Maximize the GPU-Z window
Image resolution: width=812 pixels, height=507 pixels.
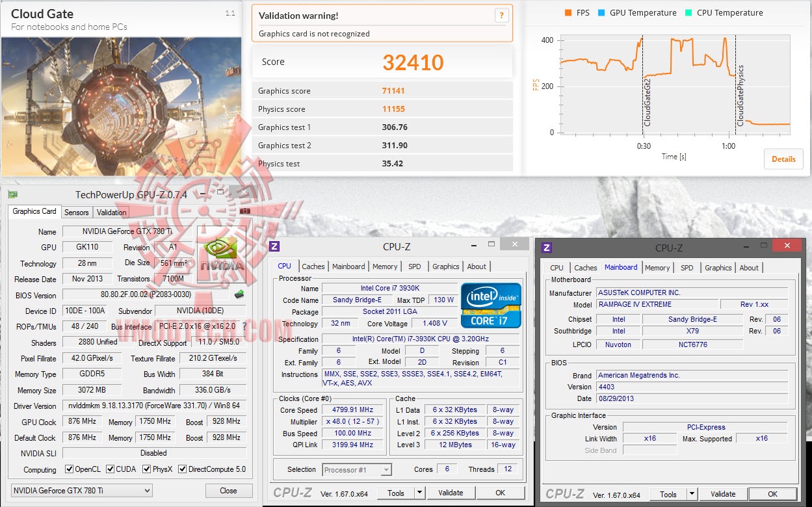coord(220,193)
